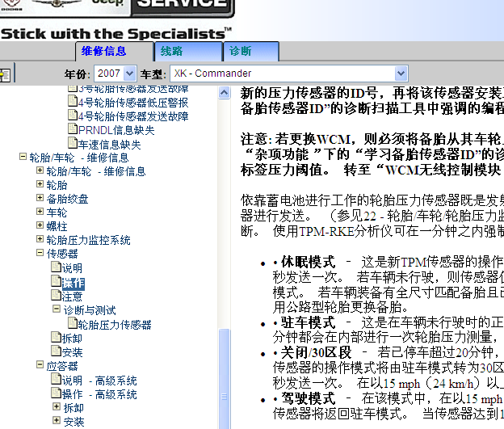This screenshot has width=504, height=429.
Task: Open 操作 - 高级系统 document
Action: [x=99, y=394]
